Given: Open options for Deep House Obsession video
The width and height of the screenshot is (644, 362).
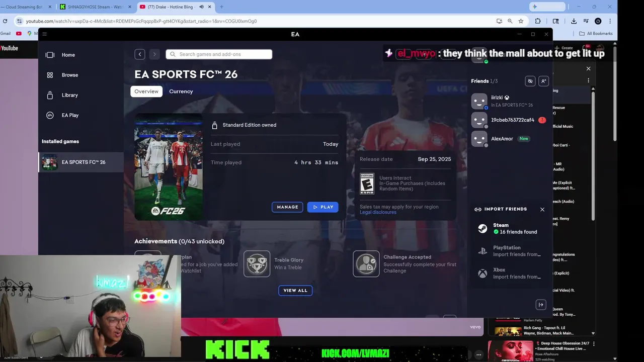Looking at the screenshot, I should coord(594,344).
